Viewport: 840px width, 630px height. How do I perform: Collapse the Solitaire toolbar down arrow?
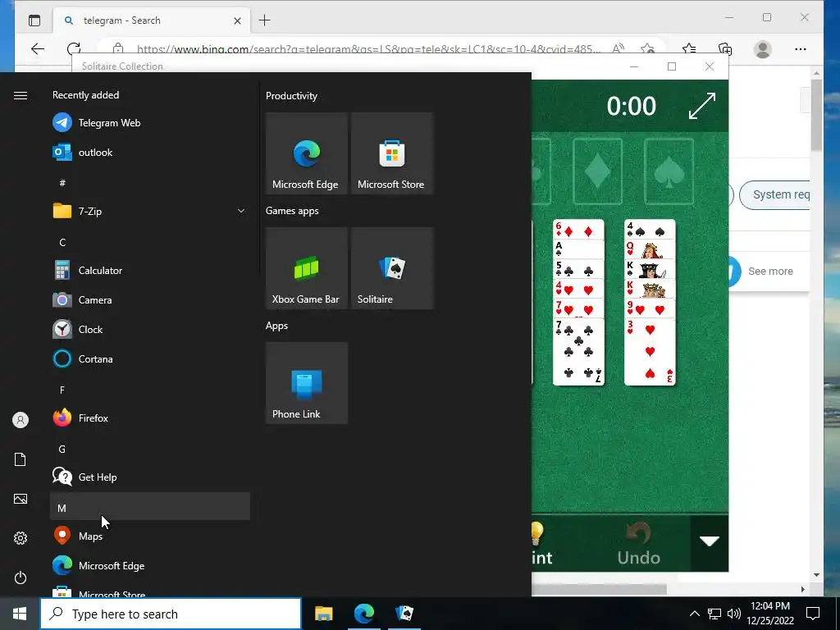coord(710,541)
